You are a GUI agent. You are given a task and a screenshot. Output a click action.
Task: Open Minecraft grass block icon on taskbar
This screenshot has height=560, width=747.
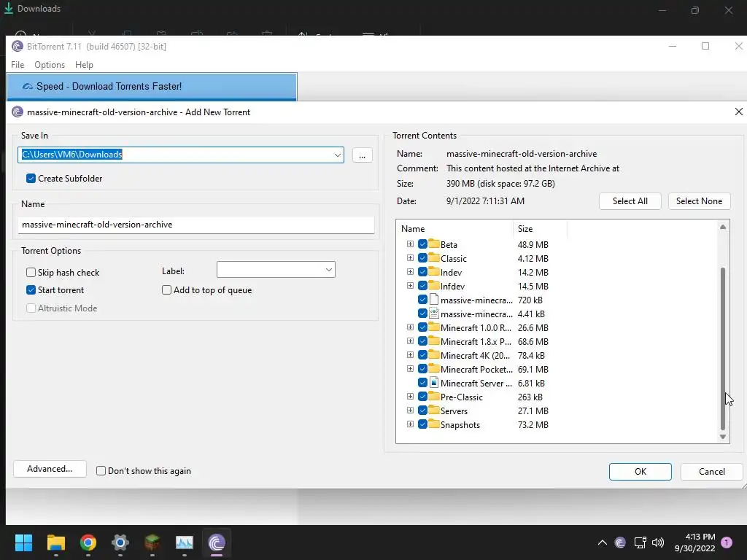[152, 542]
